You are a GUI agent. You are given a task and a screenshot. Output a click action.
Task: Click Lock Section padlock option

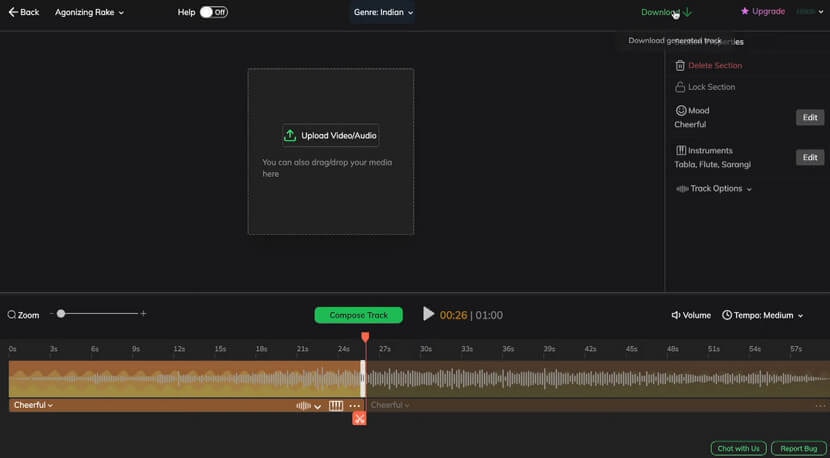pyautogui.click(x=705, y=87)
